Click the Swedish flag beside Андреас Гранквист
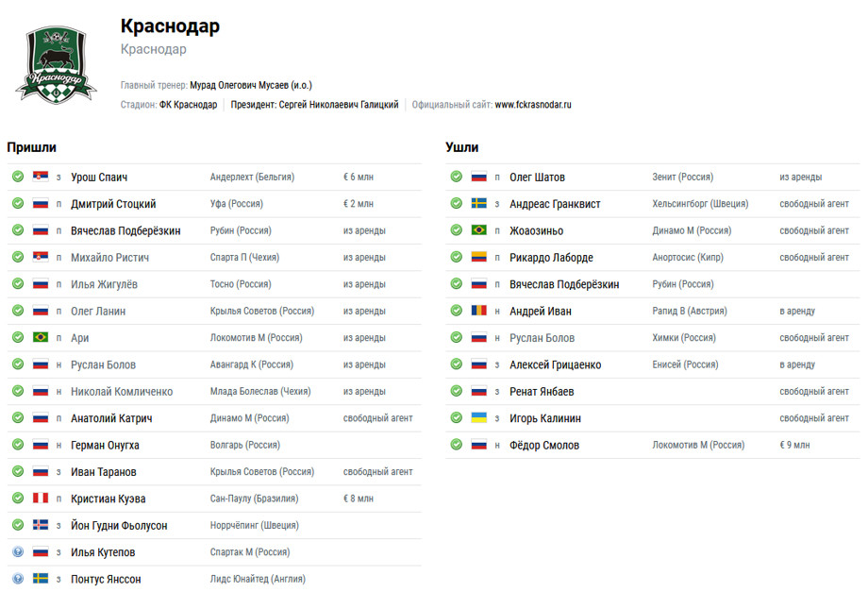Viewport: 868px width, 592px height. (479, 203)
